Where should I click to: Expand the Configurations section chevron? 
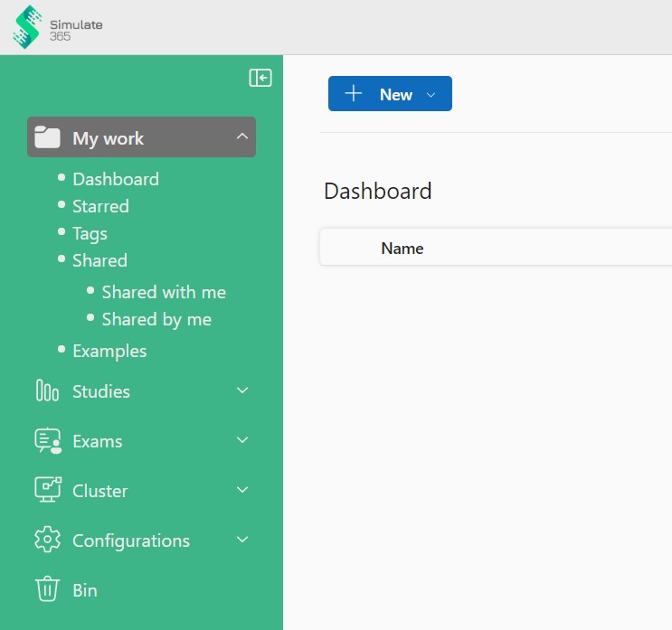pyautogui.click(x=241, y=540)
